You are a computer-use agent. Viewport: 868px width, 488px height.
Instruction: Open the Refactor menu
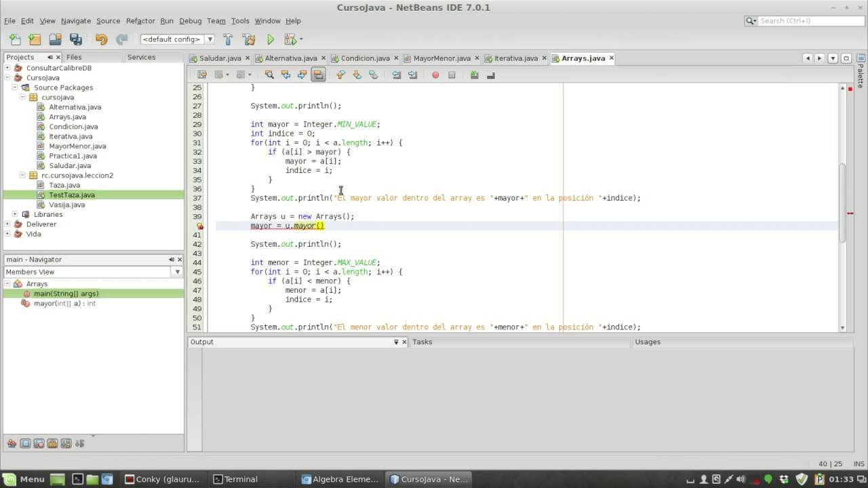[140, 21]
